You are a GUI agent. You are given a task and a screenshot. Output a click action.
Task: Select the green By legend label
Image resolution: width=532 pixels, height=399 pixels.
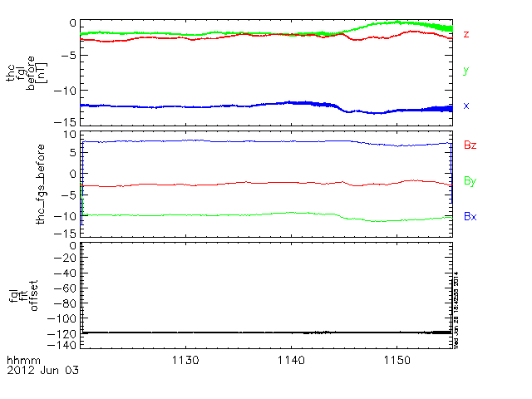pos(470,180)
